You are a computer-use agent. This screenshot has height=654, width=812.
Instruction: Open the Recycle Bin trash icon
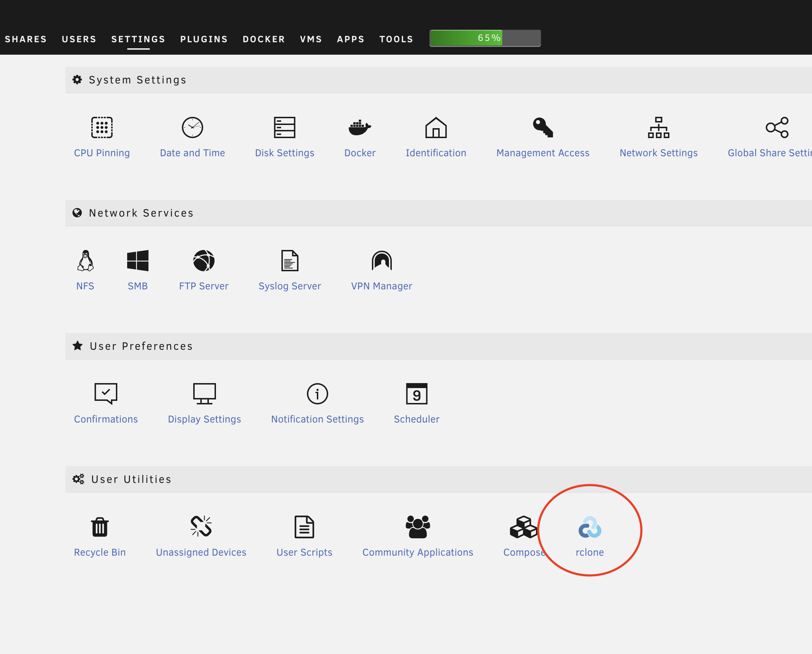99,527
